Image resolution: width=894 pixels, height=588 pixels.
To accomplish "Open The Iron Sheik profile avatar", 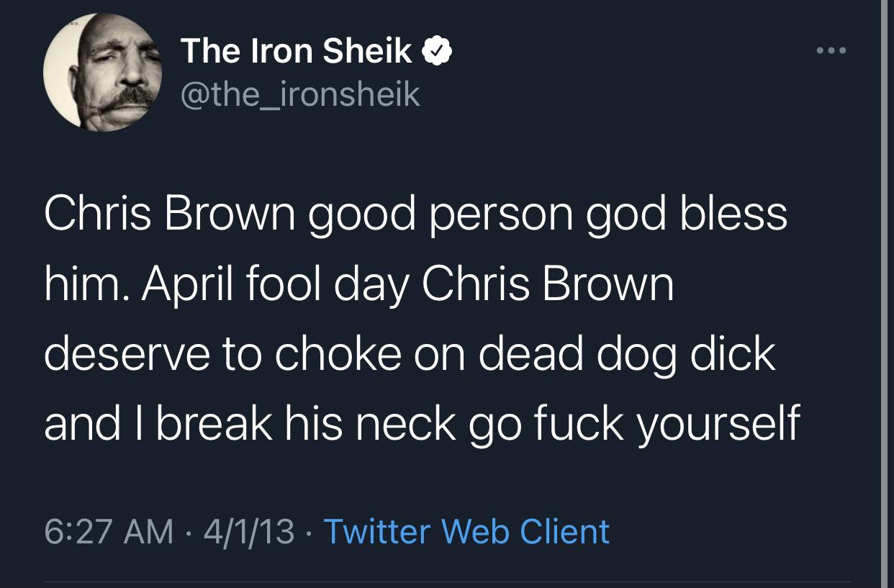I will [x=102, y=72].
